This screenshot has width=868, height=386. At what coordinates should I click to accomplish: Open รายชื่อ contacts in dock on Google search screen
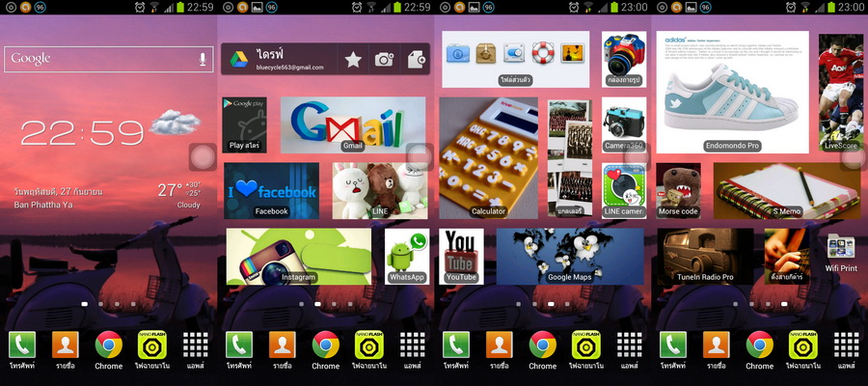point(66,350)
